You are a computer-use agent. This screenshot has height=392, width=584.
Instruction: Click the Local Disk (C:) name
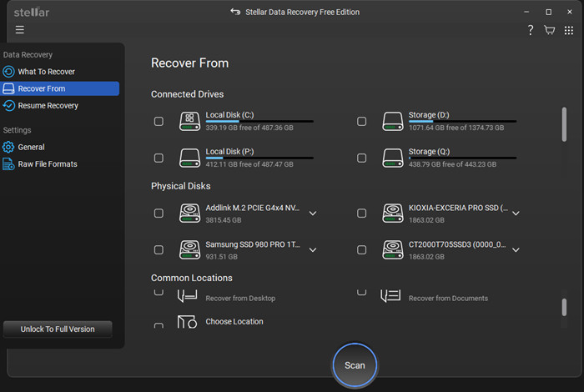[x=229, y=114]
